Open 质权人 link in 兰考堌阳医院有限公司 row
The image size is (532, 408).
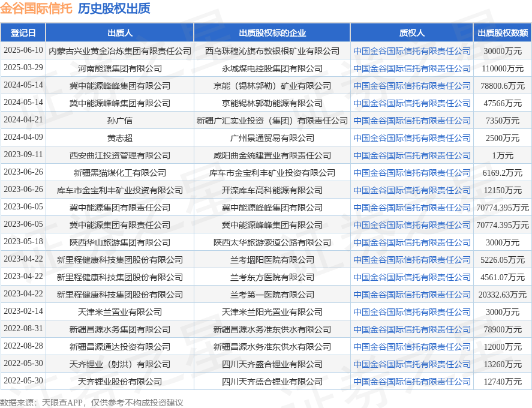click(412, 260)
